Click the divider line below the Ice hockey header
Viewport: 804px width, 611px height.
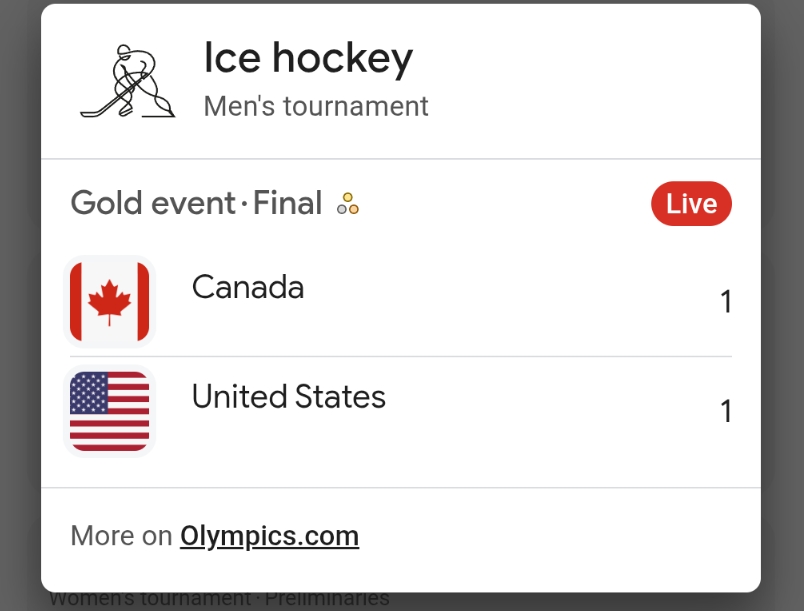400,159
